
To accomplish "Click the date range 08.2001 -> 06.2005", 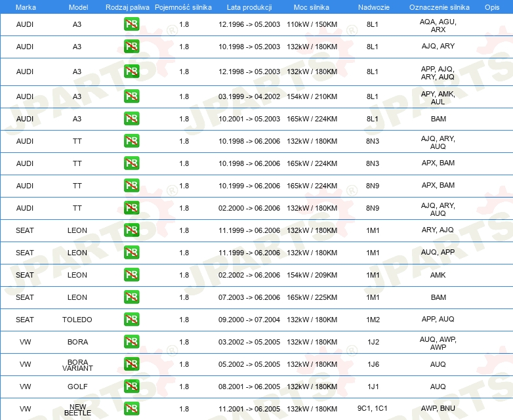I will pos(249,387).
